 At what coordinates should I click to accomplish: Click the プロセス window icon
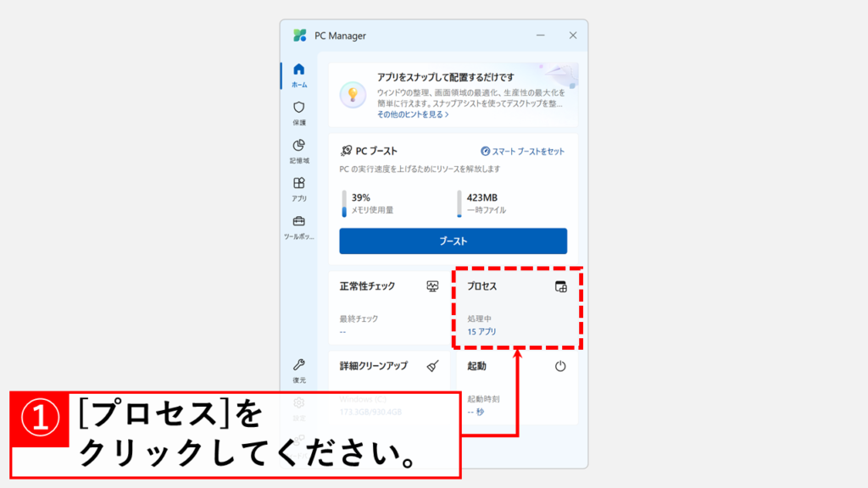561,286
